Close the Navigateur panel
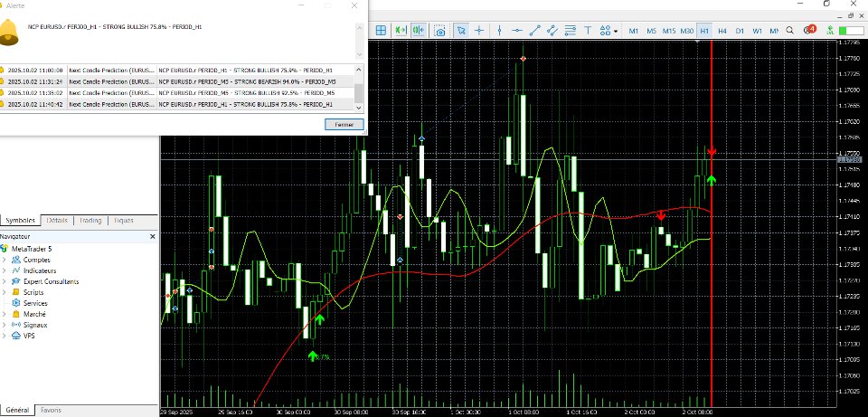The height and width of the screenshot is (417, 868). click(x=153, y=236)
